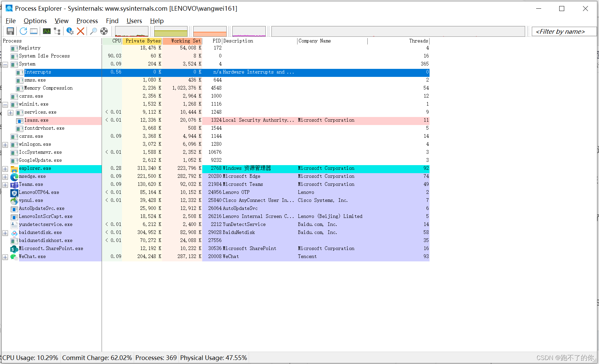
Task: Collapse the System process tree node
Action: pyautogui.click(x=5, y=65)
